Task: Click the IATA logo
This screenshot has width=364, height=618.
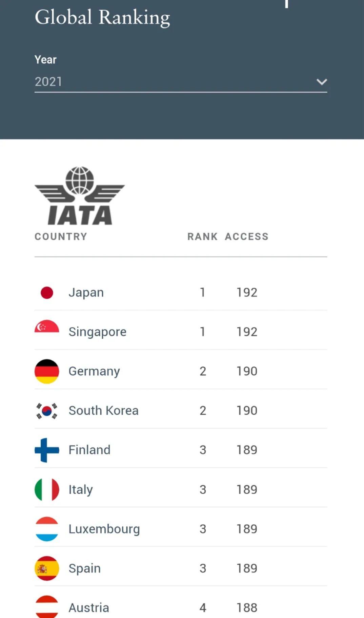Action: (80, 196)
